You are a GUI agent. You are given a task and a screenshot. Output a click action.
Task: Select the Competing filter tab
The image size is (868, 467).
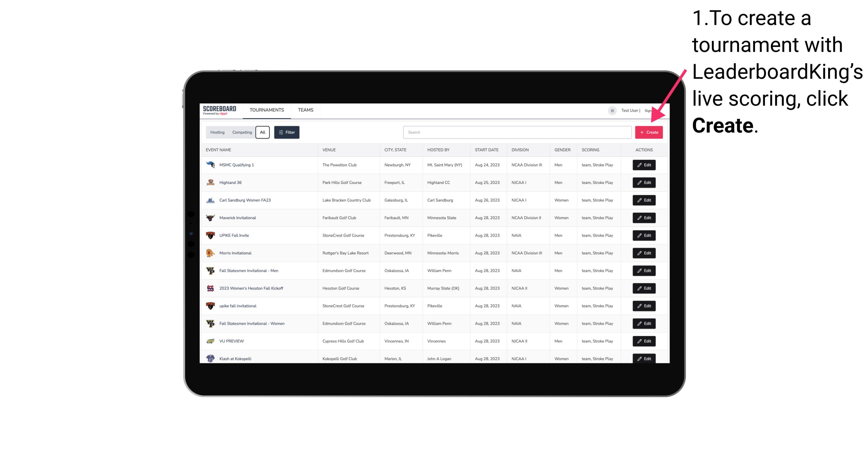point(241,132)
